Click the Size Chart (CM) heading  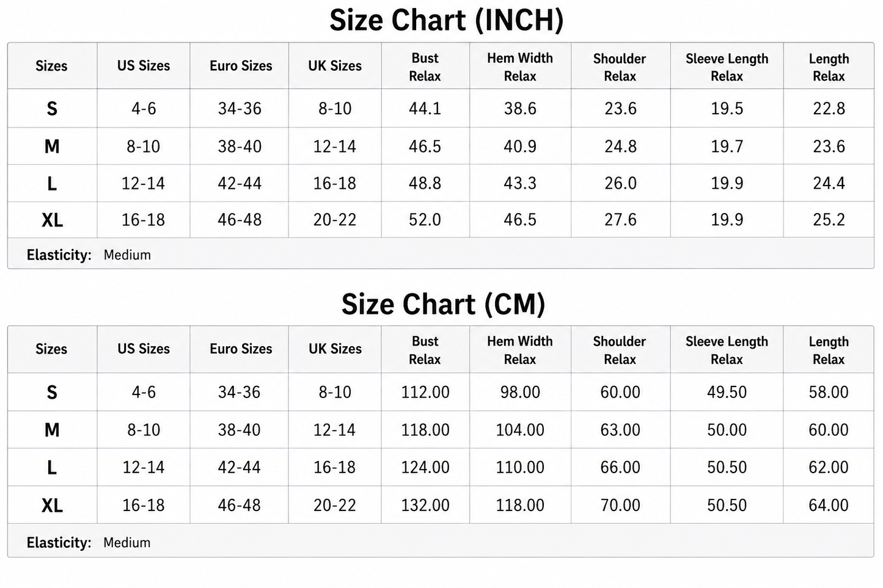[x=443, y=304]
